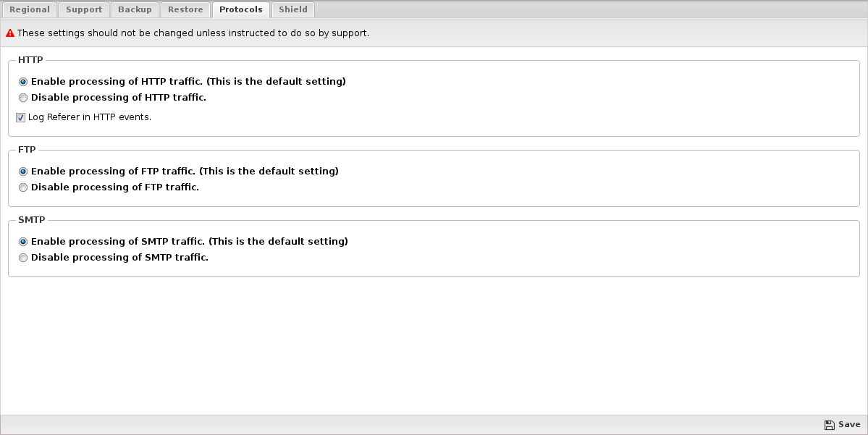Switch to the Shield tab

[293, 9]
